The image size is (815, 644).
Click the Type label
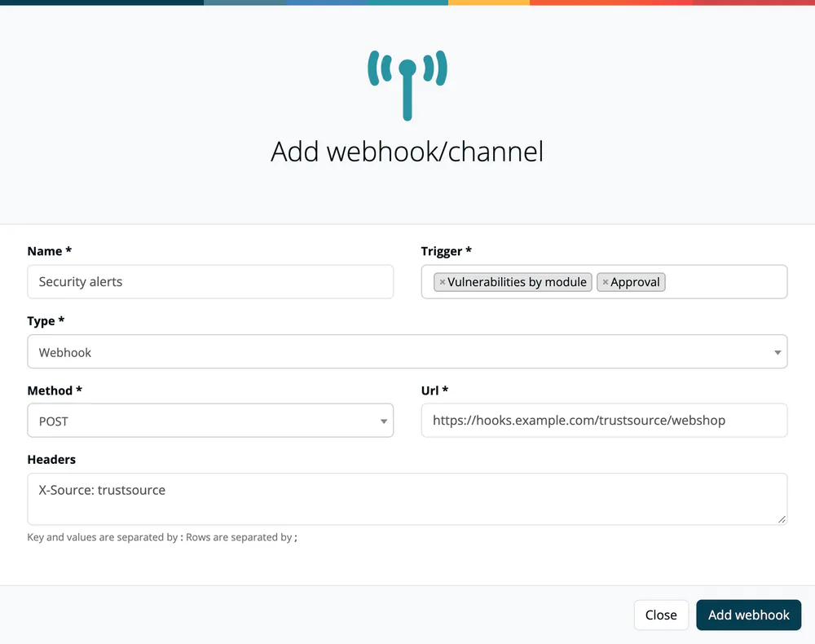[x=46, y=320]
